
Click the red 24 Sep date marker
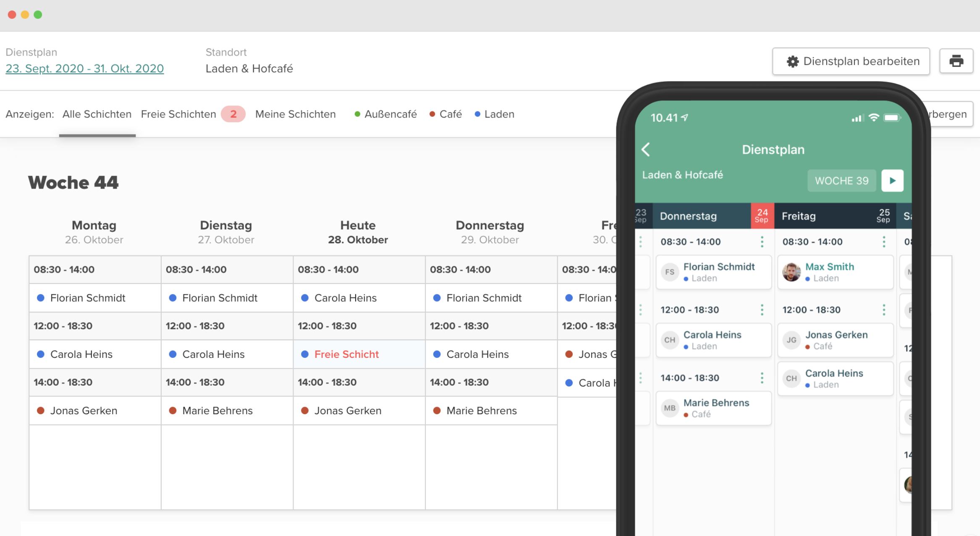[x=762, y=216]
